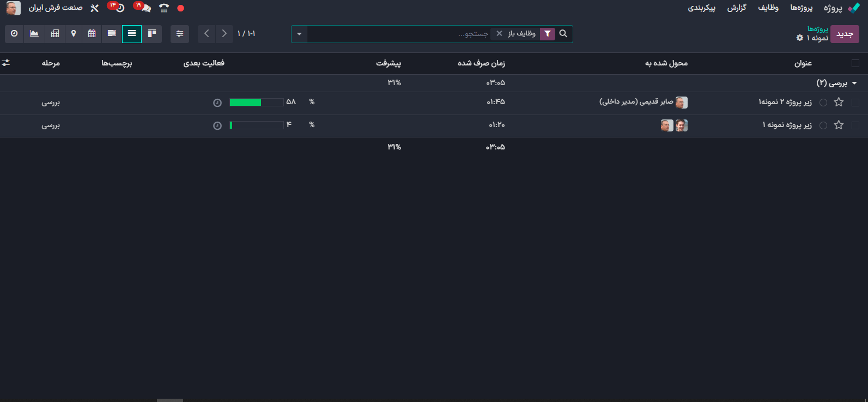This screenshot has height=402, width=868.
Task: Open the pivot table view
Action: pyautogui.click(x=55, y=34)
